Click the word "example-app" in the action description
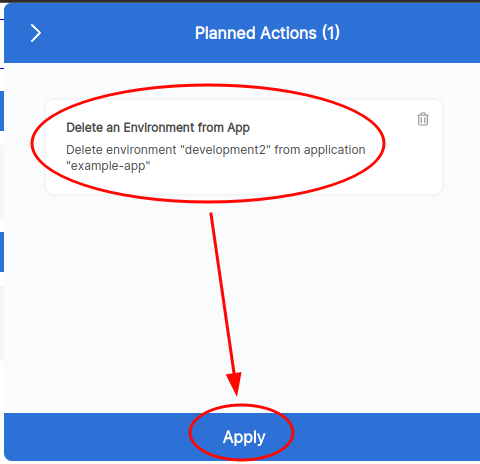This screenshot has width=480, height=464. click(108, 166)
